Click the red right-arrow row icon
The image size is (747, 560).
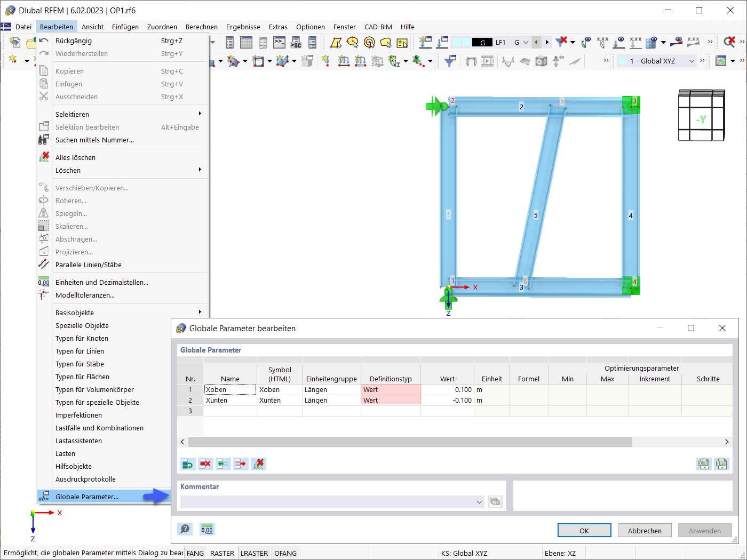point(241,464)
